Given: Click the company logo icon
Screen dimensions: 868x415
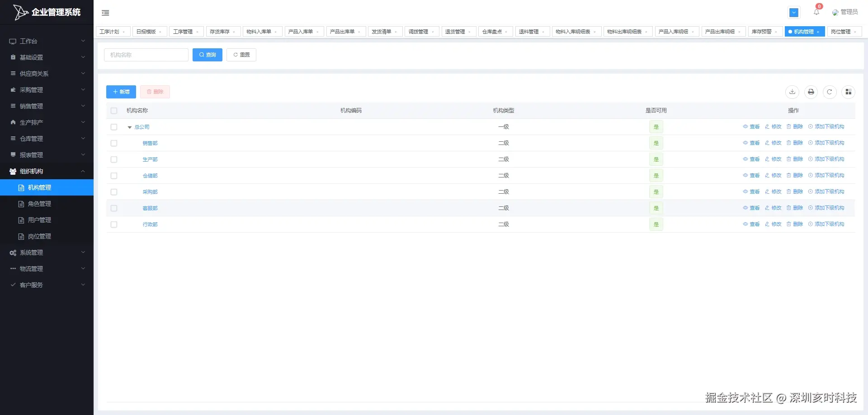Looking at the screenshot, I should coord(20,12).
